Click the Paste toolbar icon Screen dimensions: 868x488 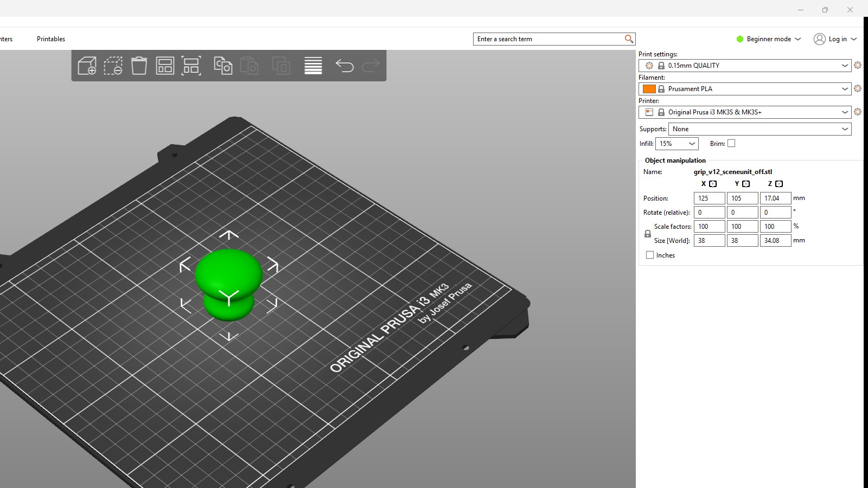coord(249,66)
